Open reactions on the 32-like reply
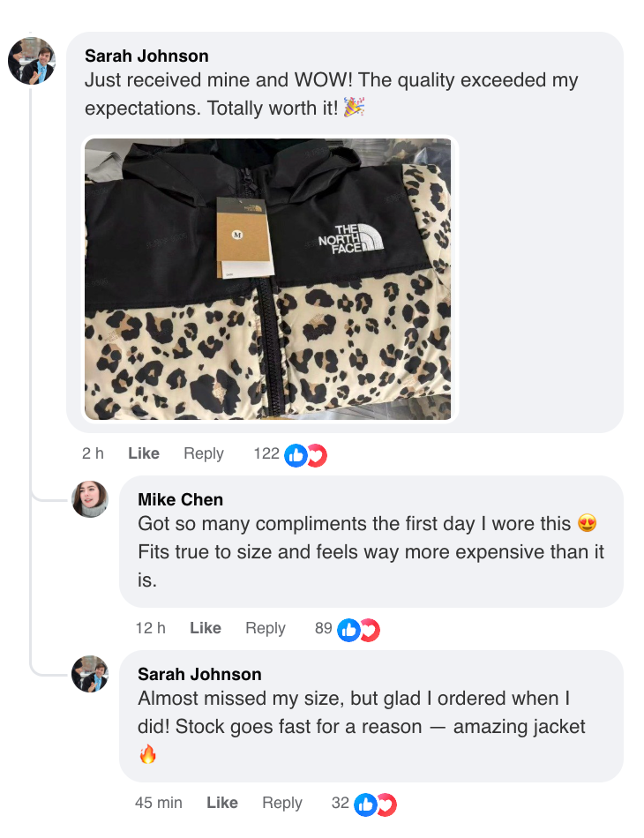 [376, 804]
